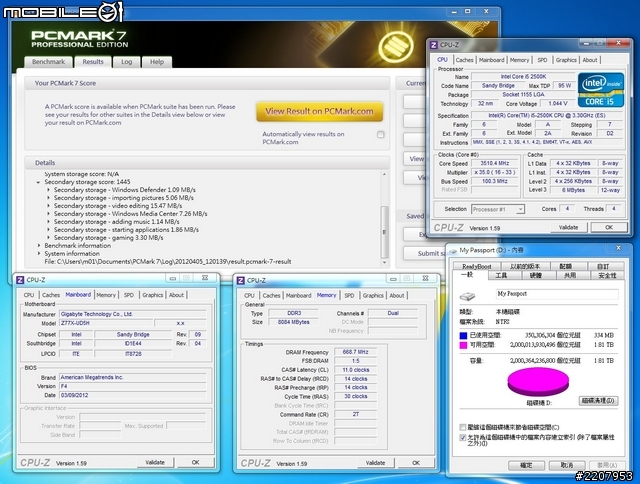Collapse the Secondary storage score entry

click(x=38, y=182)
